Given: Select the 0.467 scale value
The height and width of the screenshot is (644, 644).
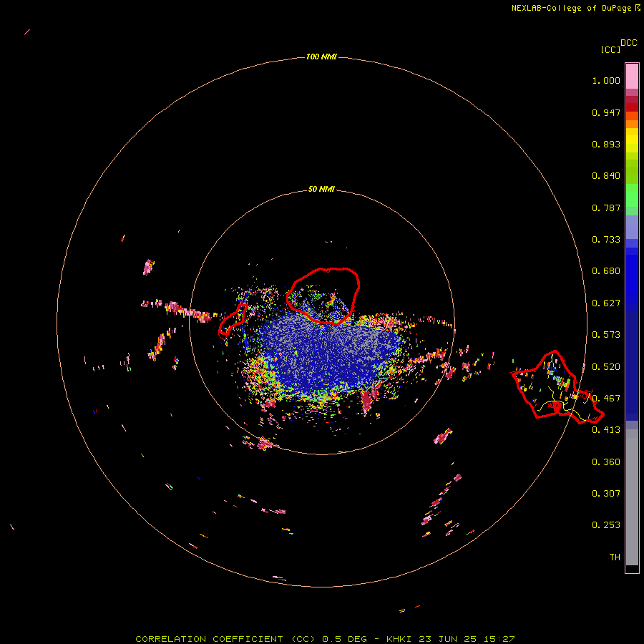Looking at the screenshot, I should tap(606, 399).
